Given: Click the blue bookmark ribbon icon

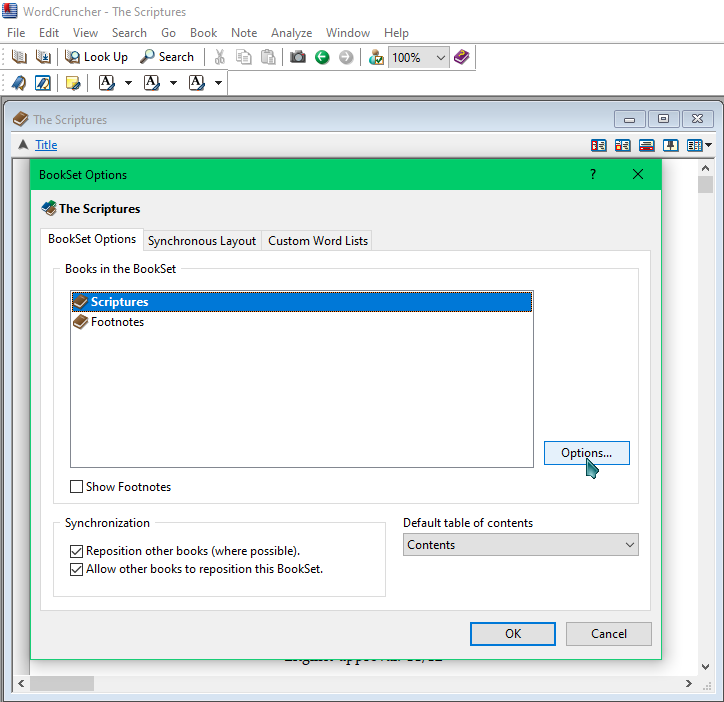Looking at the screenshot, I should point(19,83).
